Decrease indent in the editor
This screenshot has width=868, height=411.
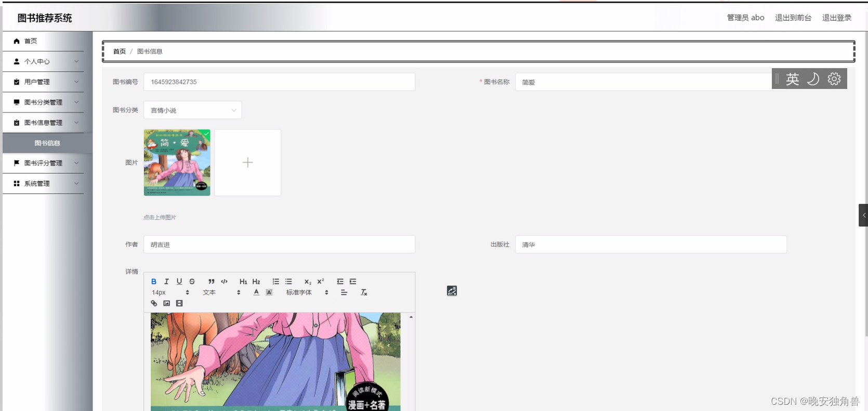click(340, 281)
